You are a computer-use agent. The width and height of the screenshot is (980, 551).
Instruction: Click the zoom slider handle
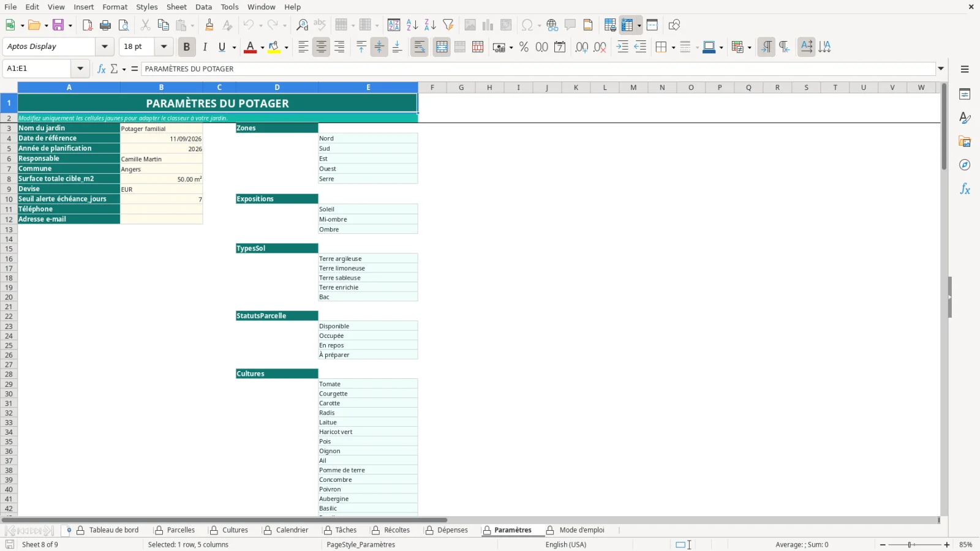(911, 545)
